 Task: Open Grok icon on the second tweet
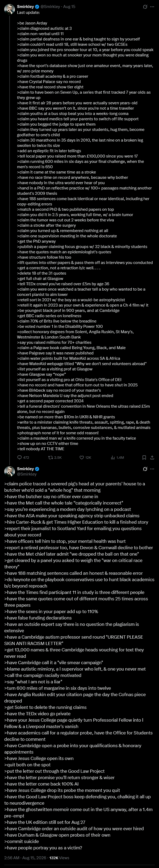(145, 469)
